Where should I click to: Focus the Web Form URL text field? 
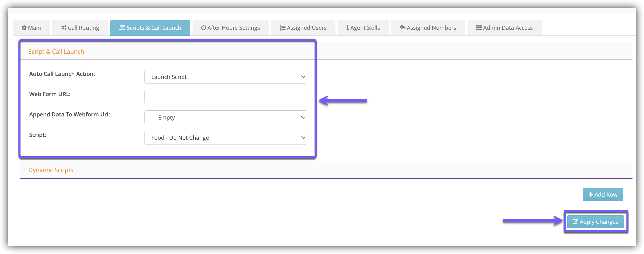point(226,97)
